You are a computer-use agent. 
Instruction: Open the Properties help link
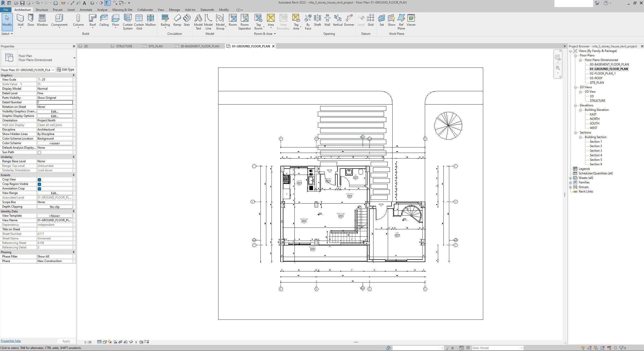click(x=11, y=341)
